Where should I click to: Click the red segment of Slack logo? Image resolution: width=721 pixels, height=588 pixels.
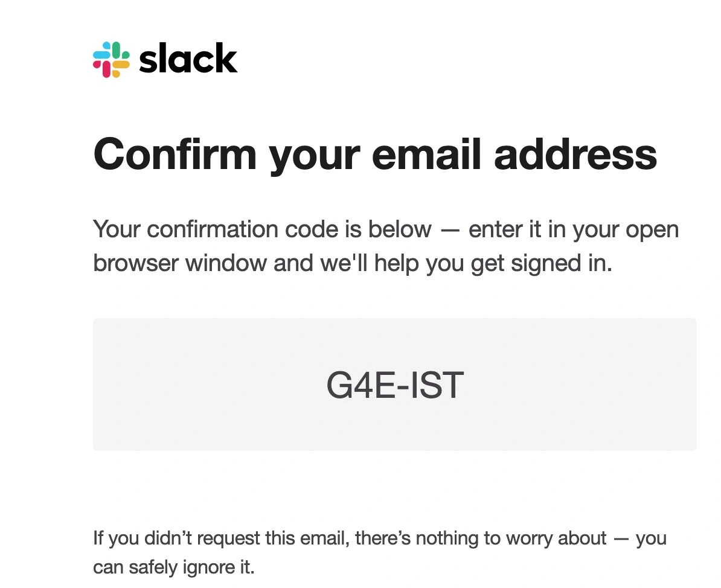click(x=103, y=68)
